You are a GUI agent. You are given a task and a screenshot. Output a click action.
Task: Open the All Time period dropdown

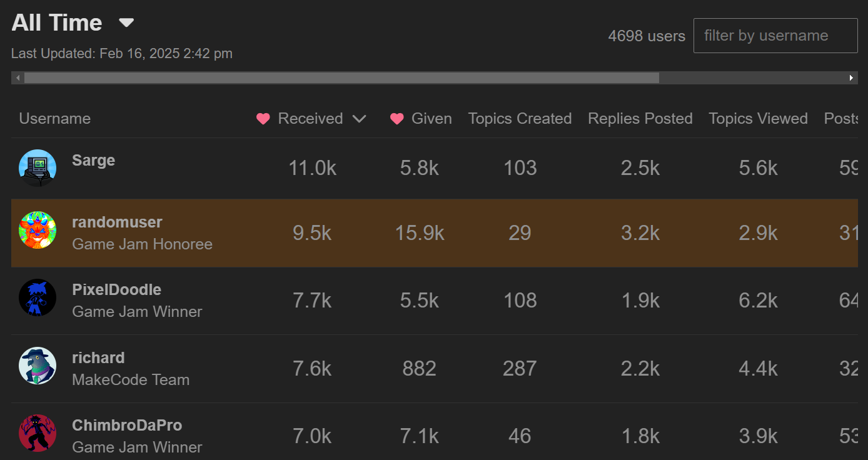pyautogui.click(x=126, y=23)
